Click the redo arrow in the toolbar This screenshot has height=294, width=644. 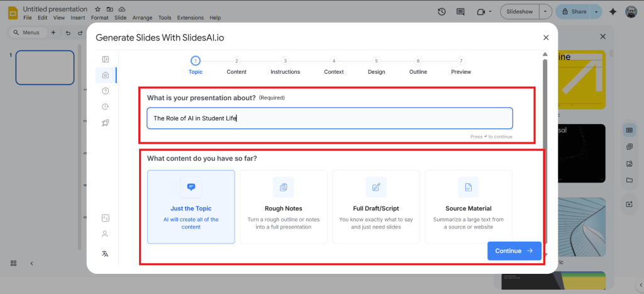(x=80, y=33)
